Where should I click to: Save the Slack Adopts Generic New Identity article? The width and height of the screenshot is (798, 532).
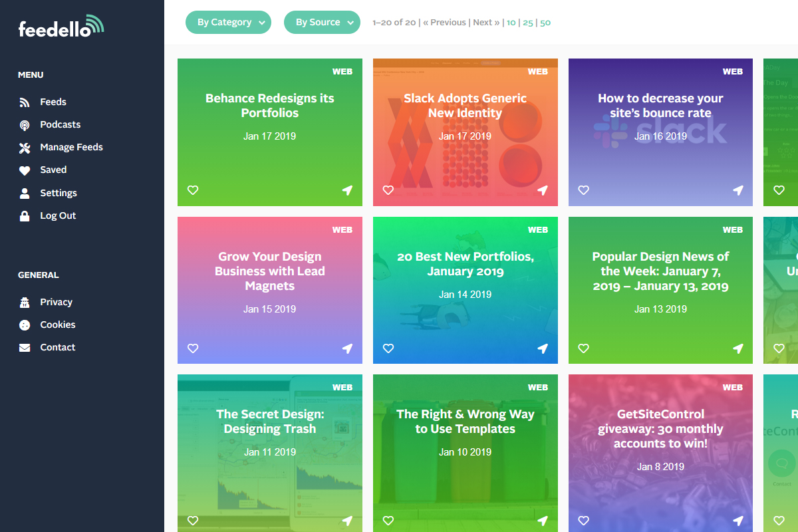click(x=388, y=190)
